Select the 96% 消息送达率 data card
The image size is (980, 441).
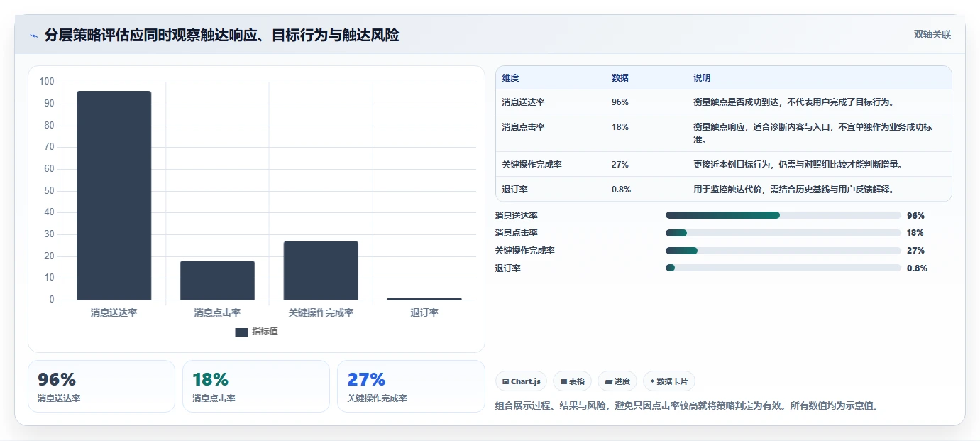click(101, 386)
